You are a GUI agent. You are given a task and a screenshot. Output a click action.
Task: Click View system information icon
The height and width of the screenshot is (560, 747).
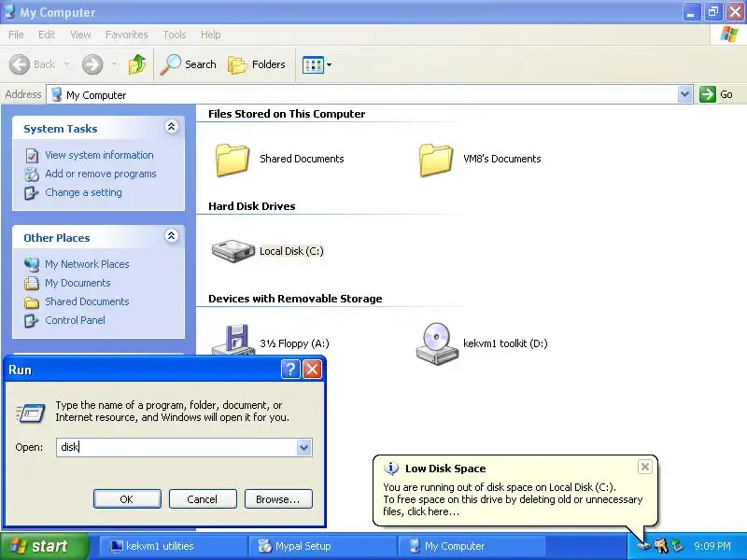[x=32, y=155]
